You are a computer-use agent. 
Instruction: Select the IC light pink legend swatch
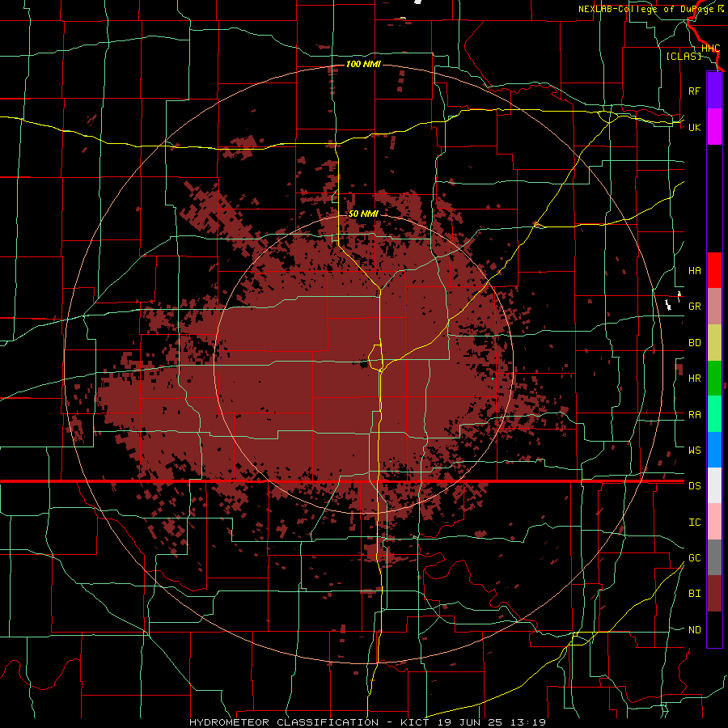click(x=714, y=522)
